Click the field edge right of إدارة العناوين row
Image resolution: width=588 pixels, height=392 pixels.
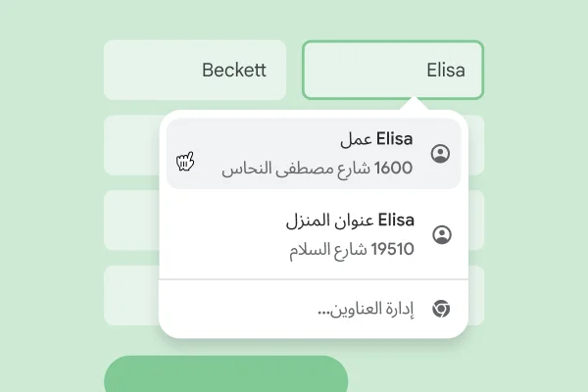pos(477,295)
